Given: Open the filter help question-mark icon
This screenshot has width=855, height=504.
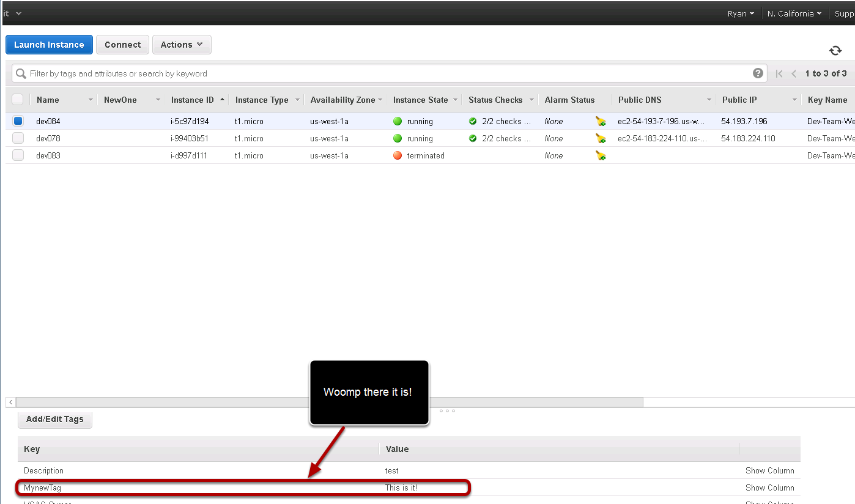Looking at the screenshot, I should click(x=758, y=73).
